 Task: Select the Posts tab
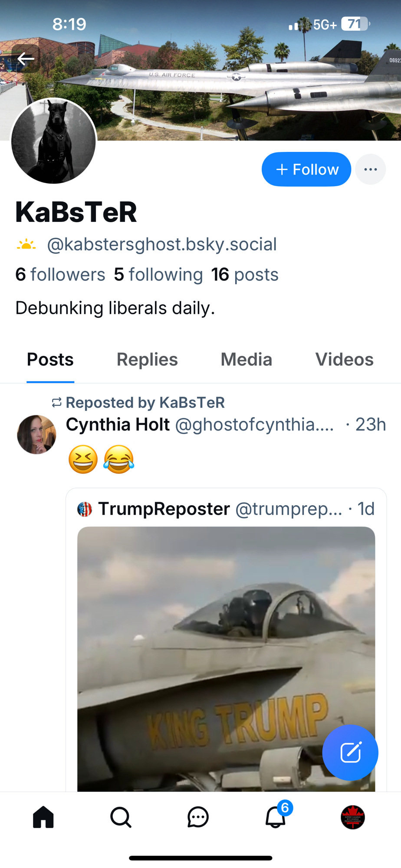[x=50, y=359]
